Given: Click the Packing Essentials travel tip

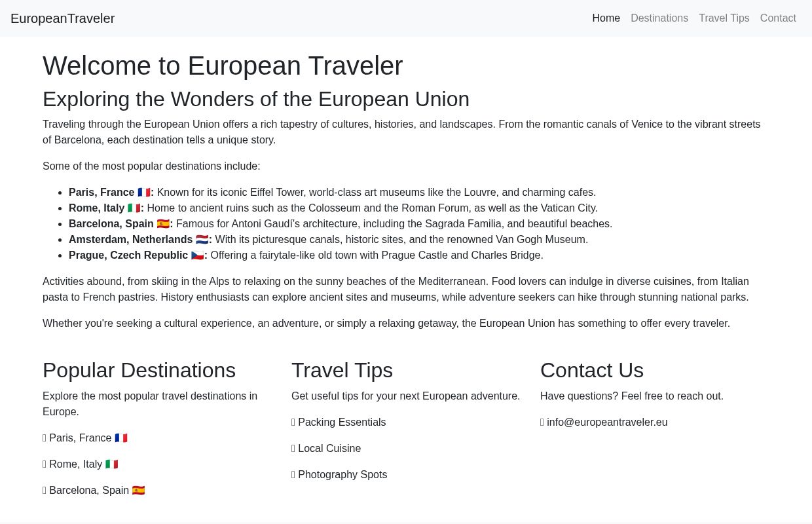Looking at the screenshot, I should point(342,422).
